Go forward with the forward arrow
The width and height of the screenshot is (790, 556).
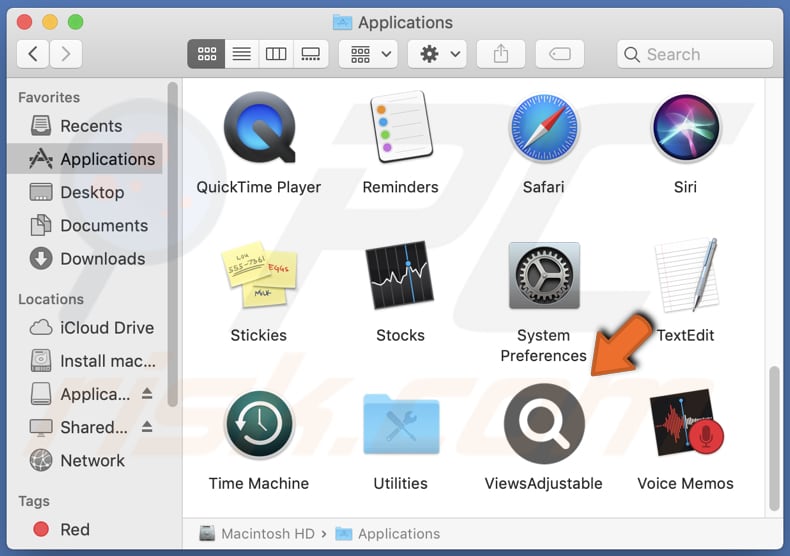coord(65,54)
